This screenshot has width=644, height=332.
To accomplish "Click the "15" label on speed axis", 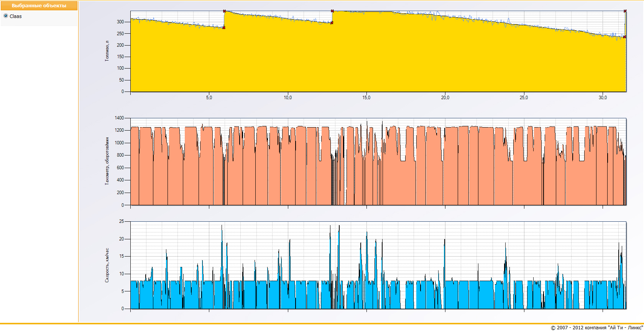I will click(122, 256).
